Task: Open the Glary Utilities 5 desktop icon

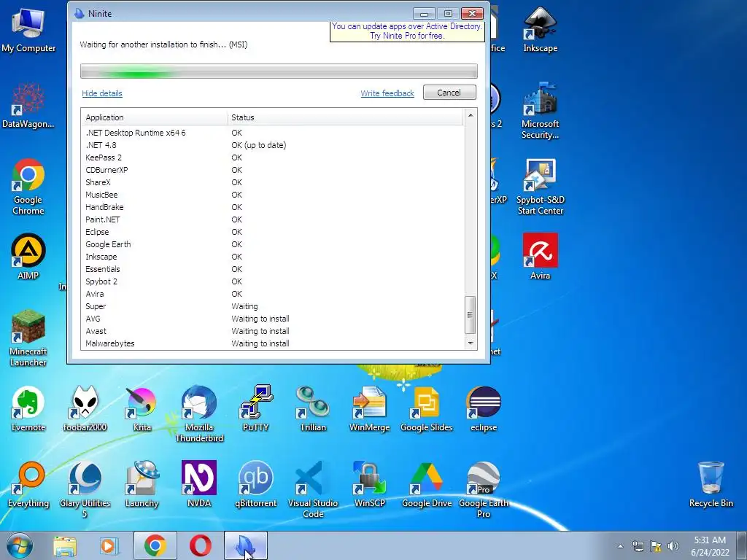Action: (85, 489)
